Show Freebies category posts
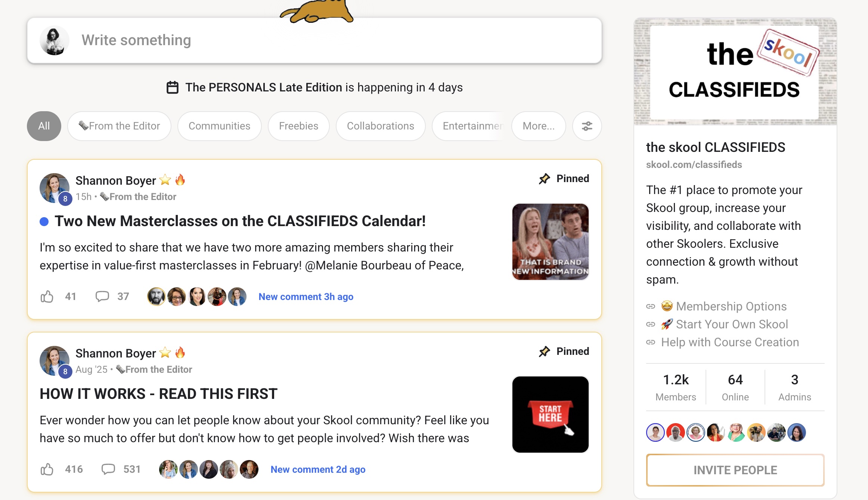Viewport: 868px width, 500px height. [298, 126]
